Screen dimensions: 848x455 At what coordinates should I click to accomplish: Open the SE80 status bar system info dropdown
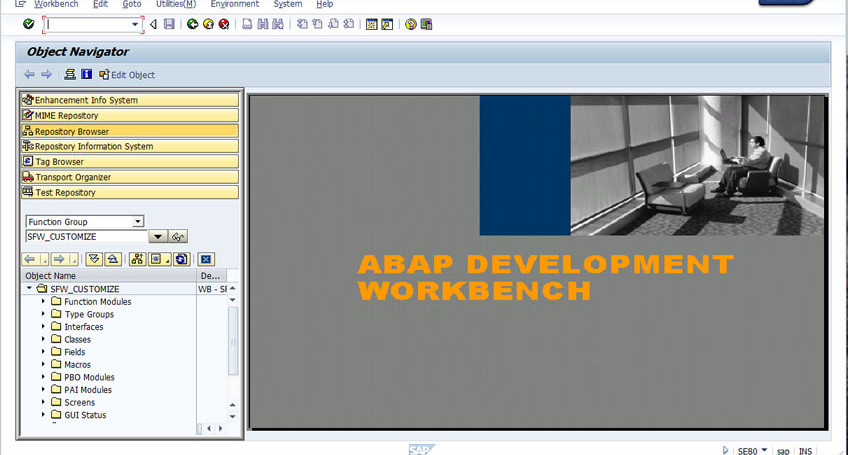click(764, 450)
